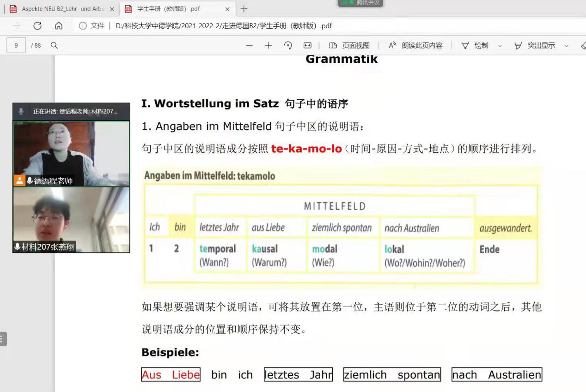Select the eraser tool in PDF toolbar

[x=583, y=45]
